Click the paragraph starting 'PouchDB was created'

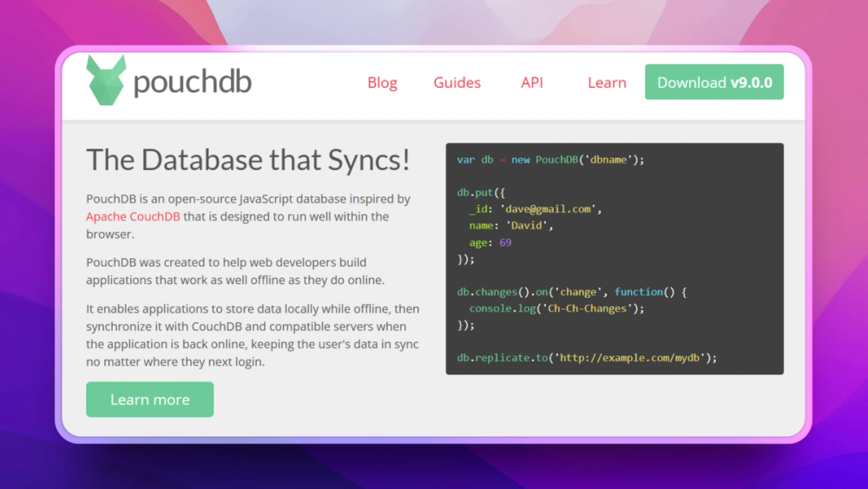point(234,271)
